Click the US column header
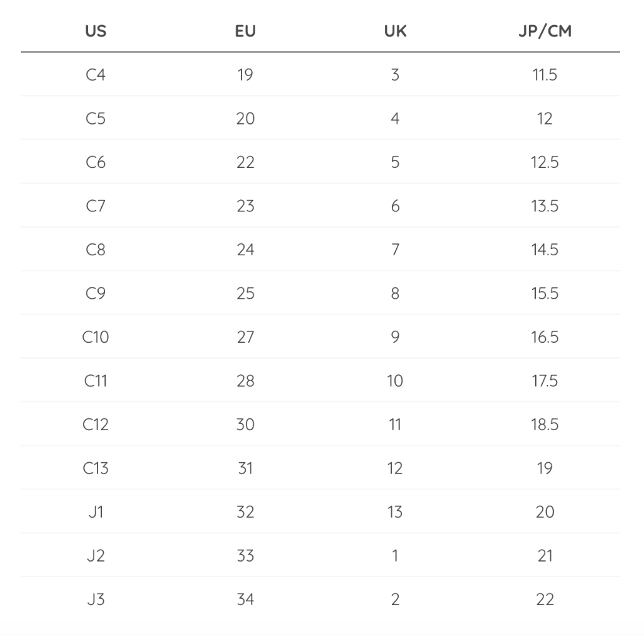The width and height of the screenshot is (644, 644). pos(96,31)
